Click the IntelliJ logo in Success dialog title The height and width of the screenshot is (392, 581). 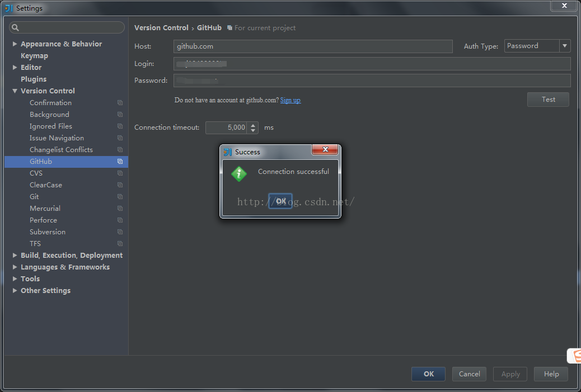[x=228, y=152]
